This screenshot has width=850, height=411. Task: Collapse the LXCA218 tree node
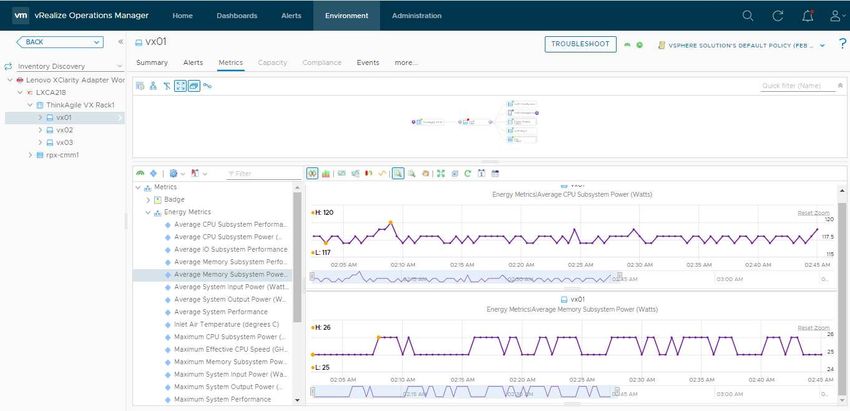click(x=20, y=92)
